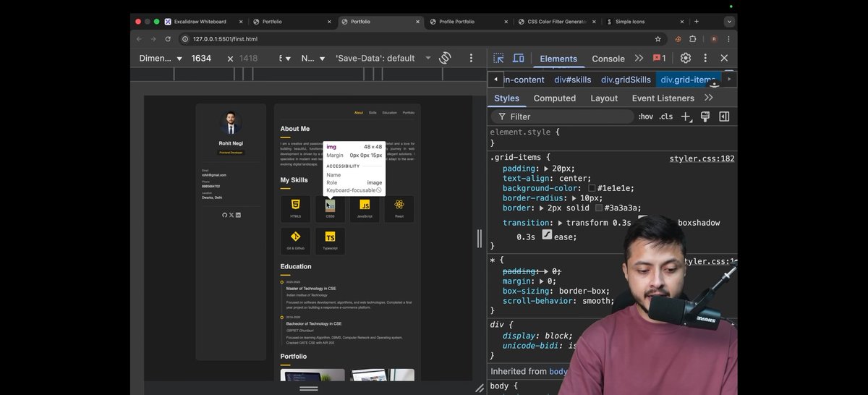Click the address bar URL 127.0.0.1:5501/first.html
This screenshot has width=868, height=395.
tap(226, 39)
